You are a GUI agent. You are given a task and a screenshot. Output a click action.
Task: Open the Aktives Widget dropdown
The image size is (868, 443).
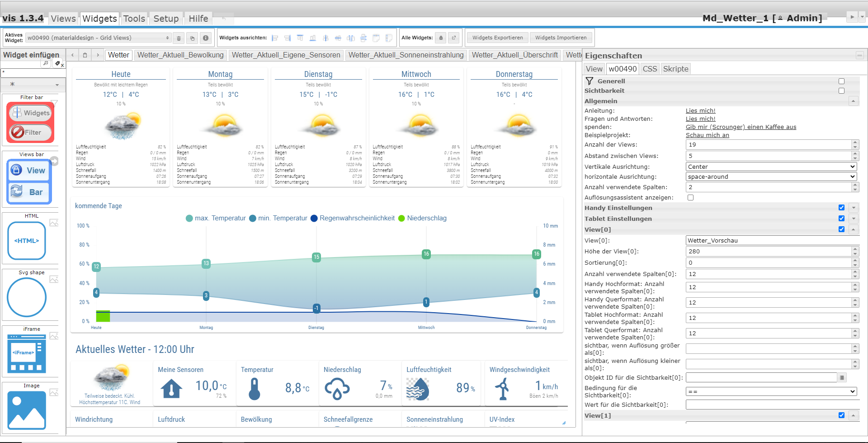98,38
